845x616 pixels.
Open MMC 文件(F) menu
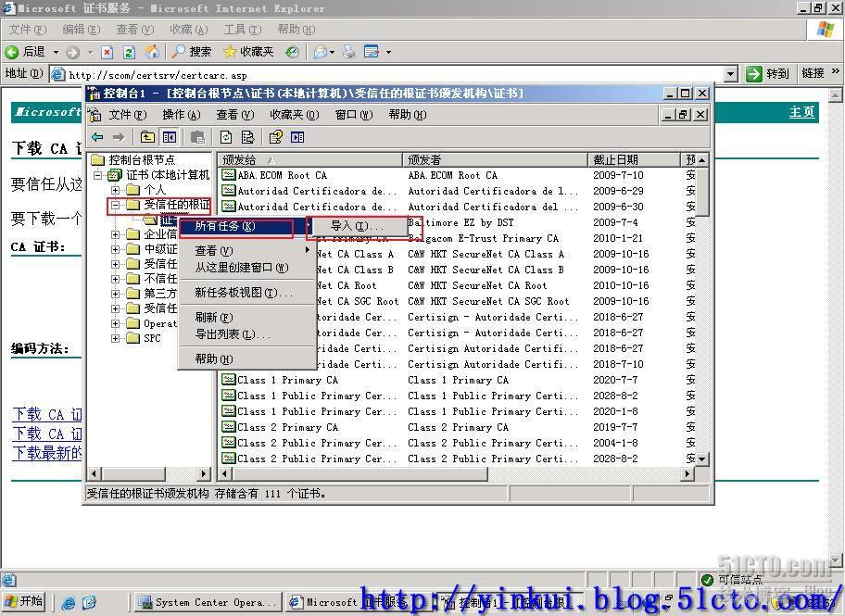pos(128,115)
